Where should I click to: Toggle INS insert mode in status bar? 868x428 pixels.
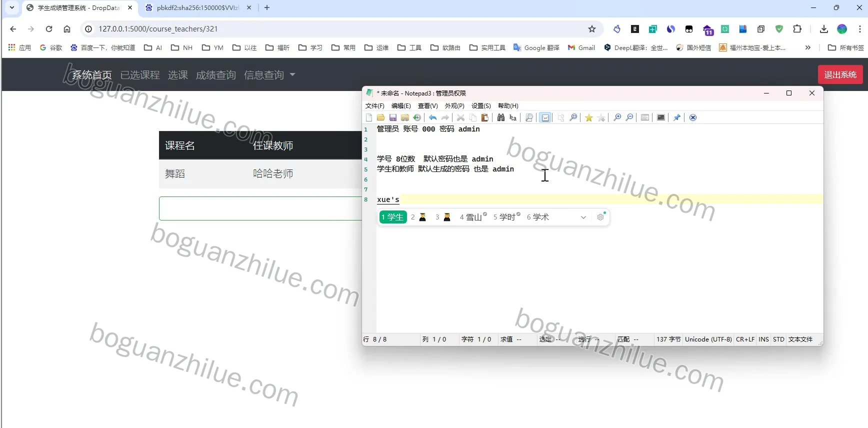763,339
